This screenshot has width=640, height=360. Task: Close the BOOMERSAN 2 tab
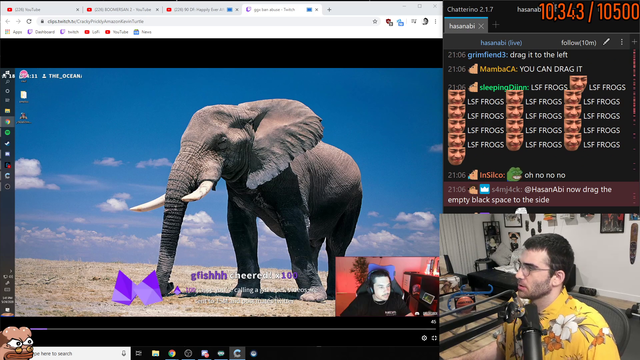click(157, 9)
